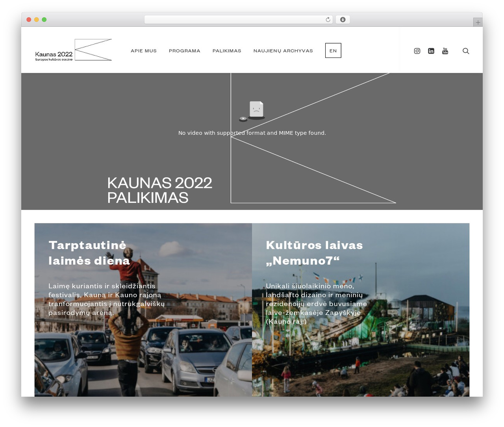Go to the Palikimas menu item

[227, 51]
